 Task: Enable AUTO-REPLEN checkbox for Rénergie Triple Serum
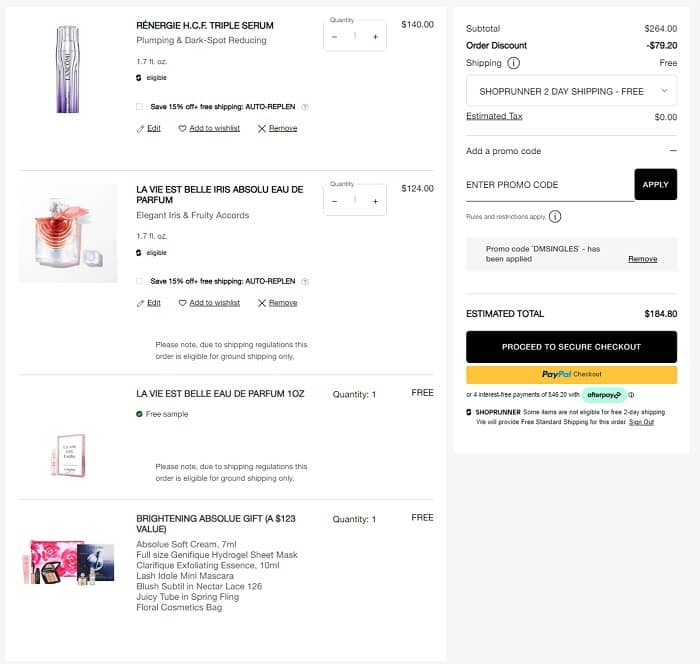[x=139, y=106]
